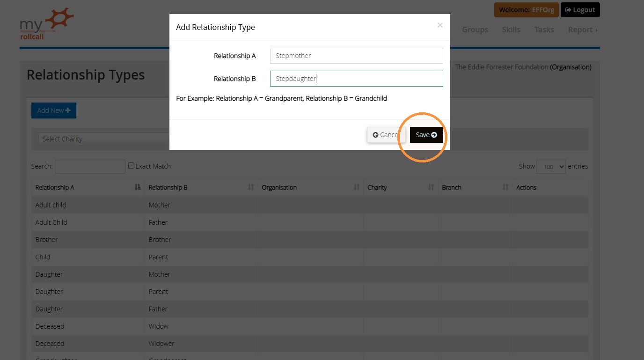Sort table by Relationship A column

point(88,187)
